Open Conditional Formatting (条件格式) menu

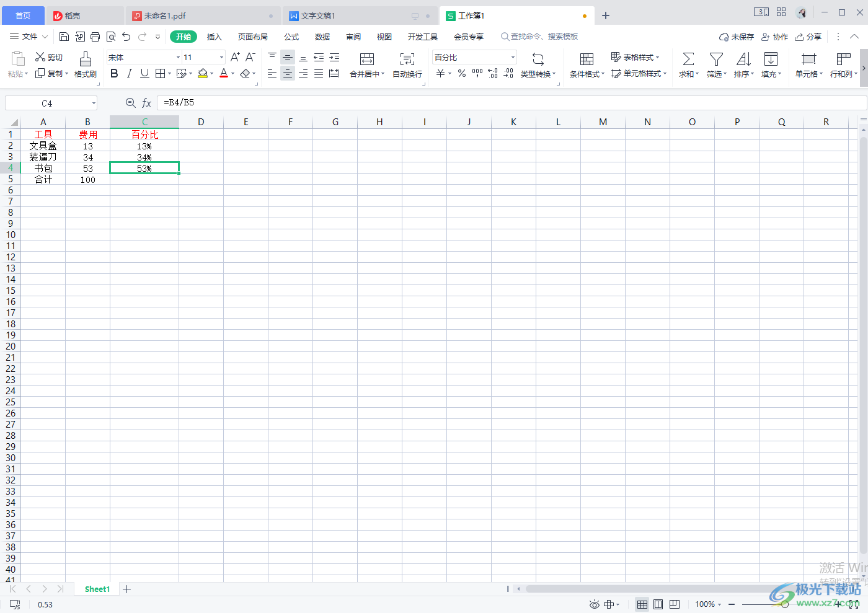[587, 64]
